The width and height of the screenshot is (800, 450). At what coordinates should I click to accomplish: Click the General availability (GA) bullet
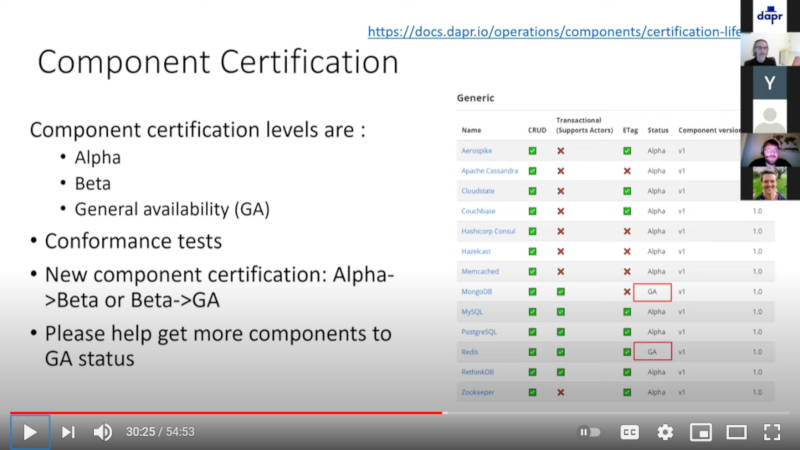tap(172, 209)
